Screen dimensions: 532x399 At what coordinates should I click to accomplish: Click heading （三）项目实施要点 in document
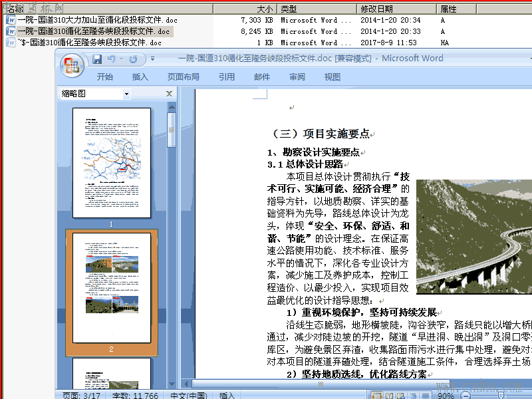pyautogui.click(x=321, y=134)
